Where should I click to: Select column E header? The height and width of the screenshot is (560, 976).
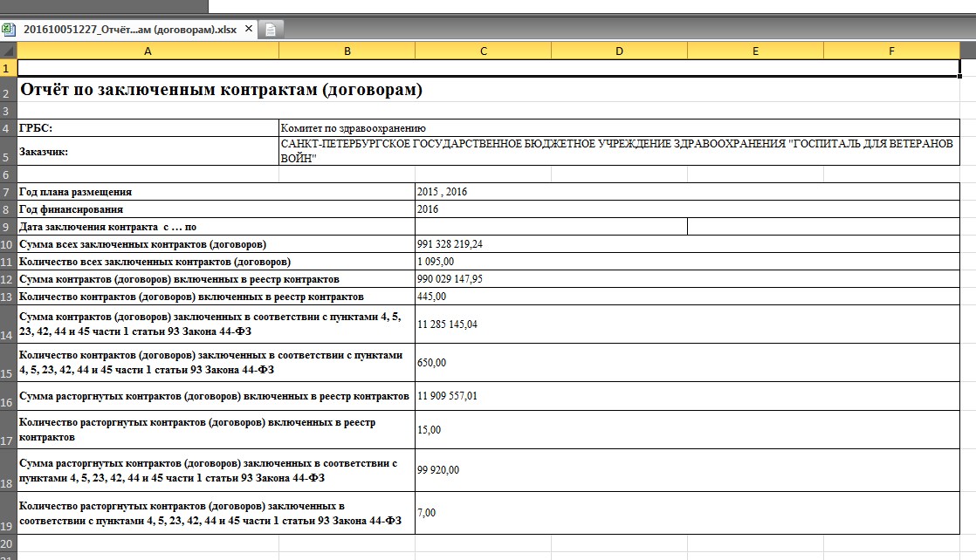[755, 51]
